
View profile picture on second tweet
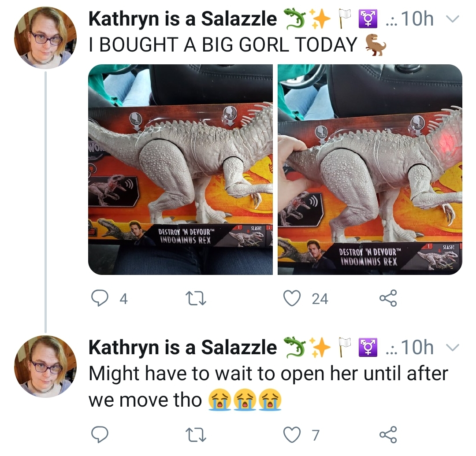click(45, 366)
